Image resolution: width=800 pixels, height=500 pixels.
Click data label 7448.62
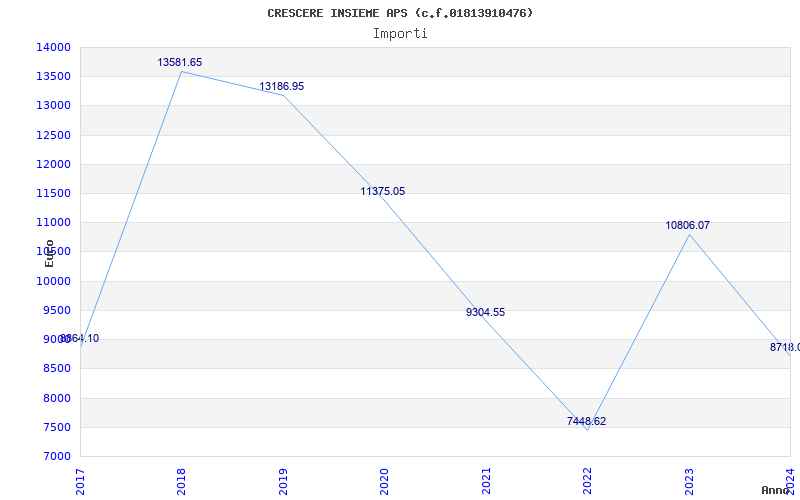tap(586, 421)
